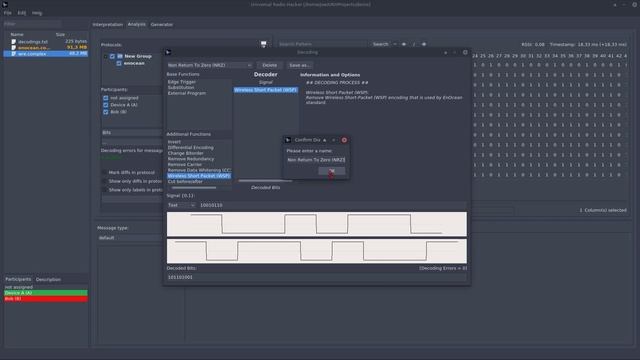Click the signal bits input showing 10010110
Image resolution: width=640 pixels, height=360 pixels.
point(332,205)
